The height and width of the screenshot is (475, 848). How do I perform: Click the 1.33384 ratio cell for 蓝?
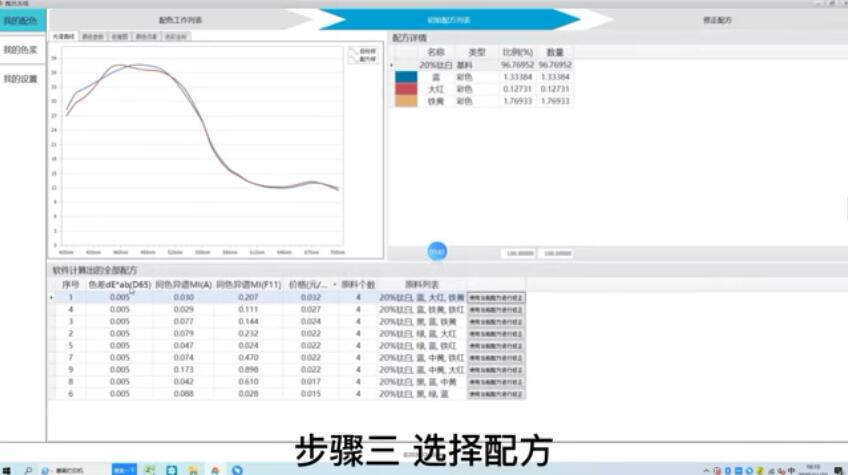tap(517, 77)
